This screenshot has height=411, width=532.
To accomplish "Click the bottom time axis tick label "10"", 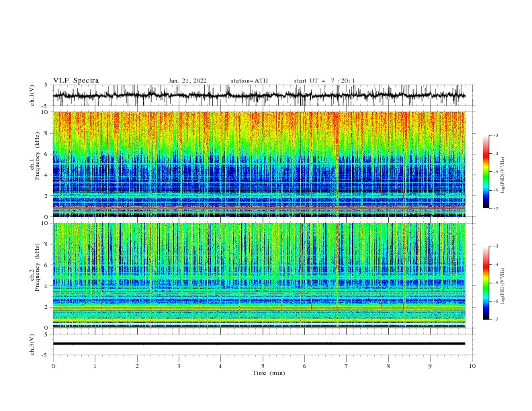I will pyautogui.click(x=472, y=366).
